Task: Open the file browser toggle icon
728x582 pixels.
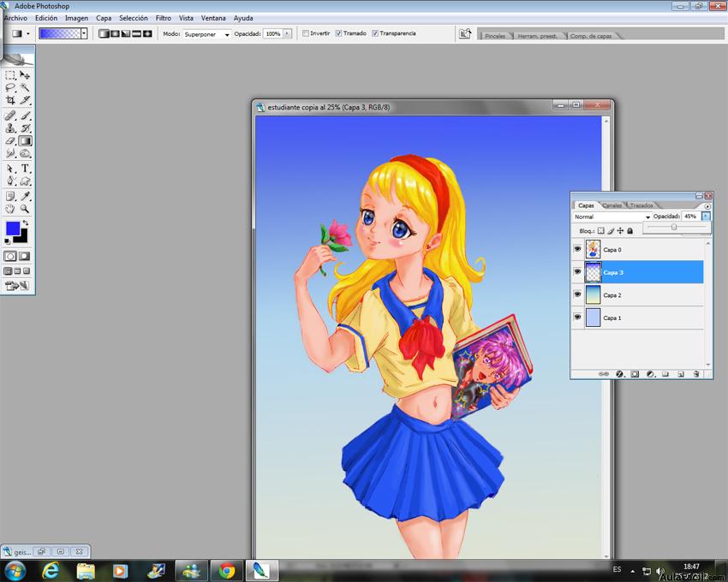Action: pyautogui.click(x=465, y=34)
